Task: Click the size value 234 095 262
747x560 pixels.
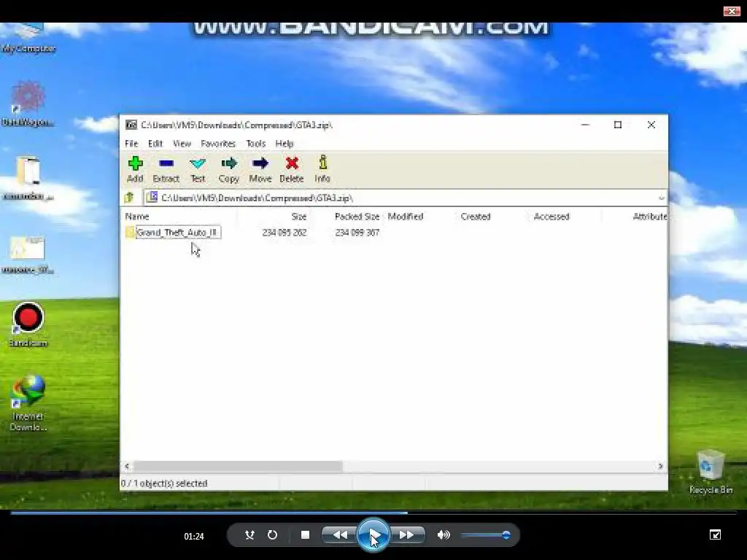Action: pyautogui.click(x=285, y=233)
